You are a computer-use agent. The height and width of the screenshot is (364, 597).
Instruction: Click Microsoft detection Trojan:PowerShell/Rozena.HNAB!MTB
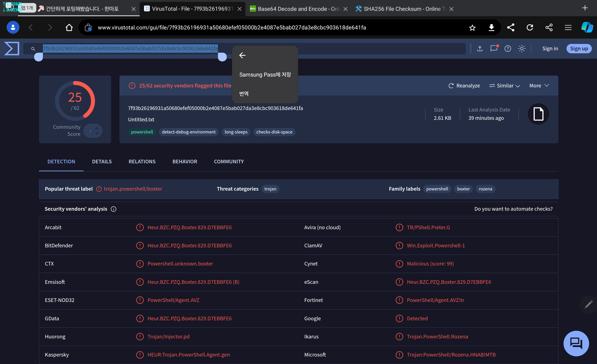pyautogui.click(x=451, y=355)
